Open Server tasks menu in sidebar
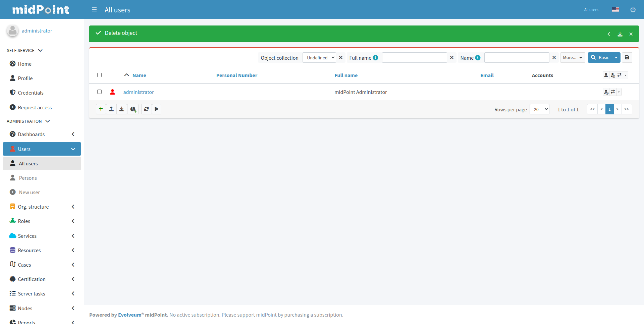644x324 pixels. (42, 293)
